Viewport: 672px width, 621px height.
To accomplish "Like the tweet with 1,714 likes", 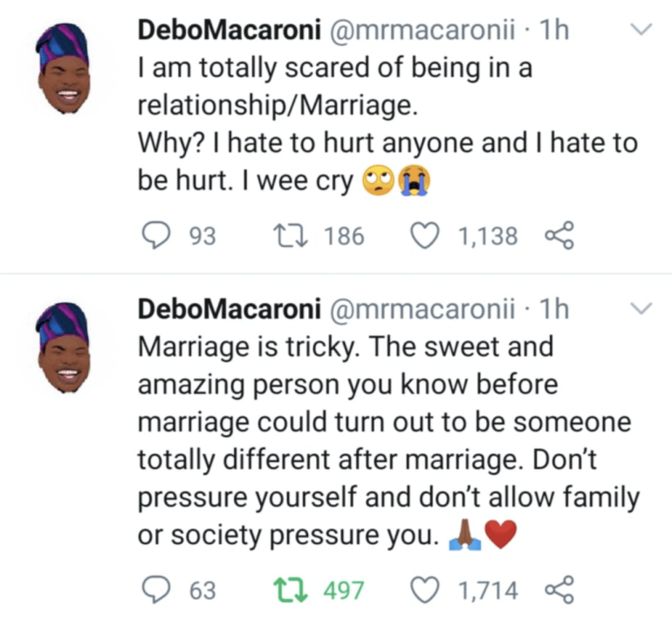I will [425, 591].
